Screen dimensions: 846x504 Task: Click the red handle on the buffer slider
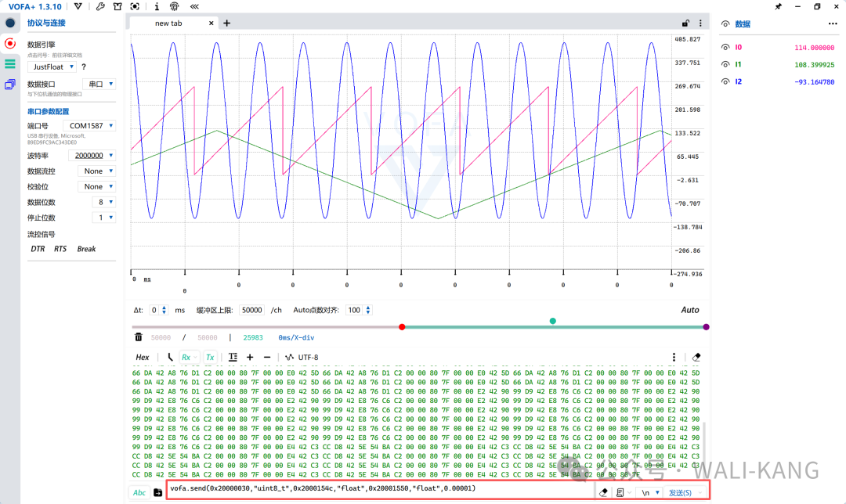[x=402, y=327]
